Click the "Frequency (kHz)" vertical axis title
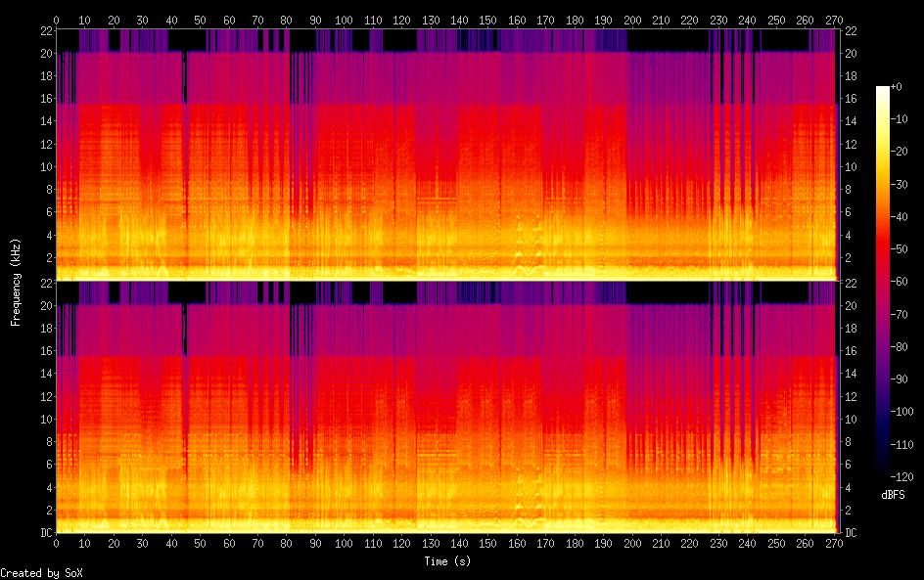Viewport: 924px width, 580px height. click(15, 282)
